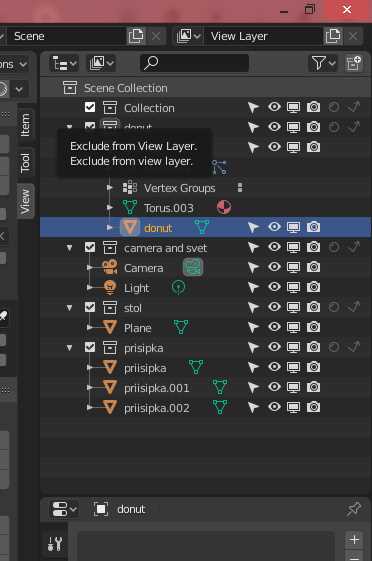This screenshot has width=372, height=561.
Task: Click the stol collection icon
Action: click(x=110, y=307)
